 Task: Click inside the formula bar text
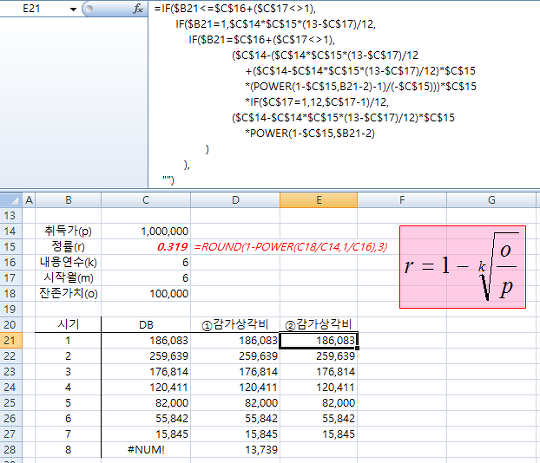coord(344,94)
